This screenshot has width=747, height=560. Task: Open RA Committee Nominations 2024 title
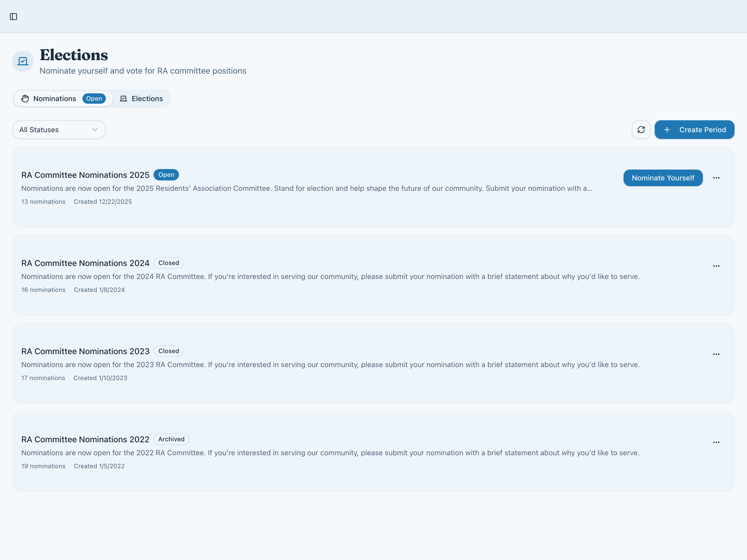point(85,263)
